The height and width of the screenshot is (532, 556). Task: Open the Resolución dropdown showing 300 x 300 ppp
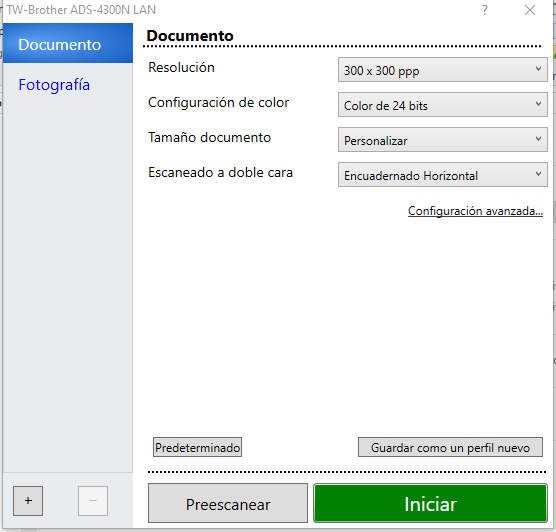(443, 70)
